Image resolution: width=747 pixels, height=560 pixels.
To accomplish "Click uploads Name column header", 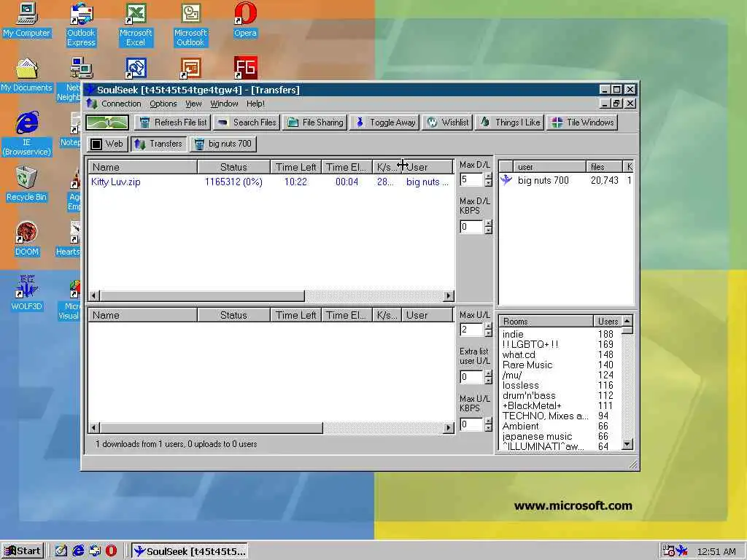I will pyautogui.click(x=142, y=315).
